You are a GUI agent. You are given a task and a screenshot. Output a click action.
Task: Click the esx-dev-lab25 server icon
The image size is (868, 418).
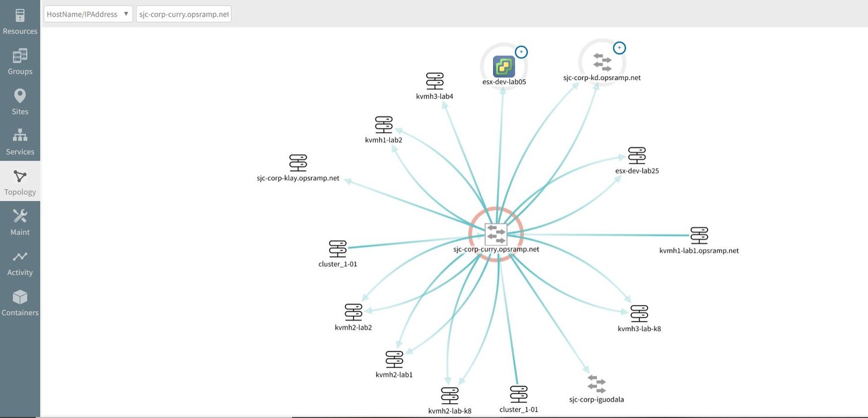click(x=637, y=156)
